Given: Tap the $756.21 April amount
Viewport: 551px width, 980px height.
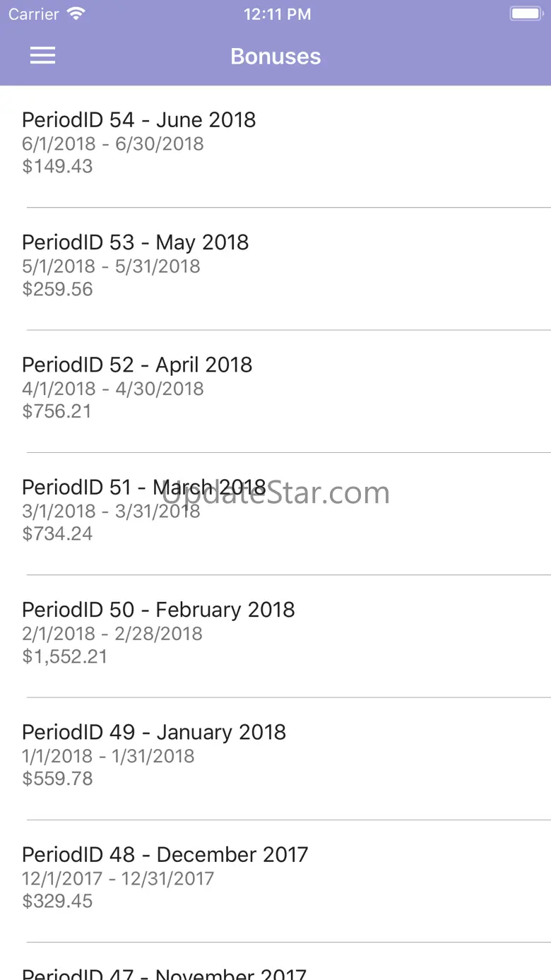Looking at the screenshot, I should (57, 411).
